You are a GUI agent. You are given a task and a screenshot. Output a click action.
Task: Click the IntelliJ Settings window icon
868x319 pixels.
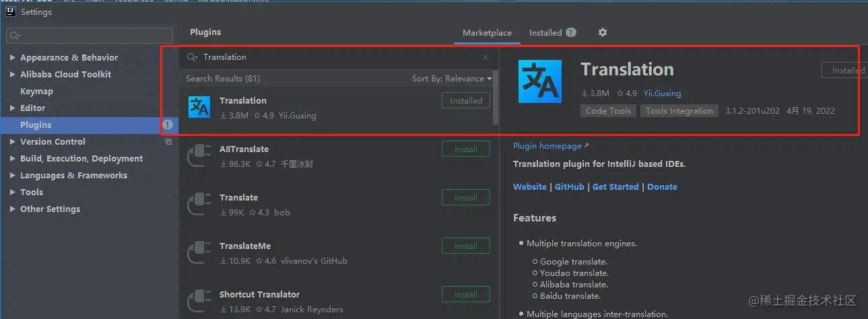[11, 11]
